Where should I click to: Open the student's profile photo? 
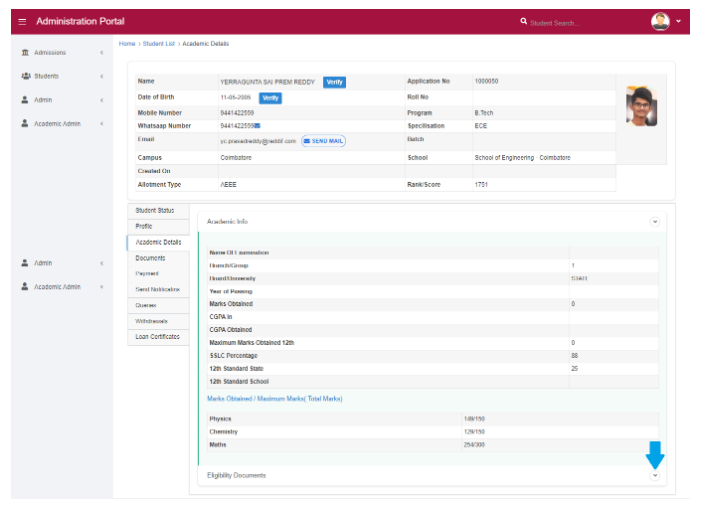pyautogui.click(x=641, y=105)
